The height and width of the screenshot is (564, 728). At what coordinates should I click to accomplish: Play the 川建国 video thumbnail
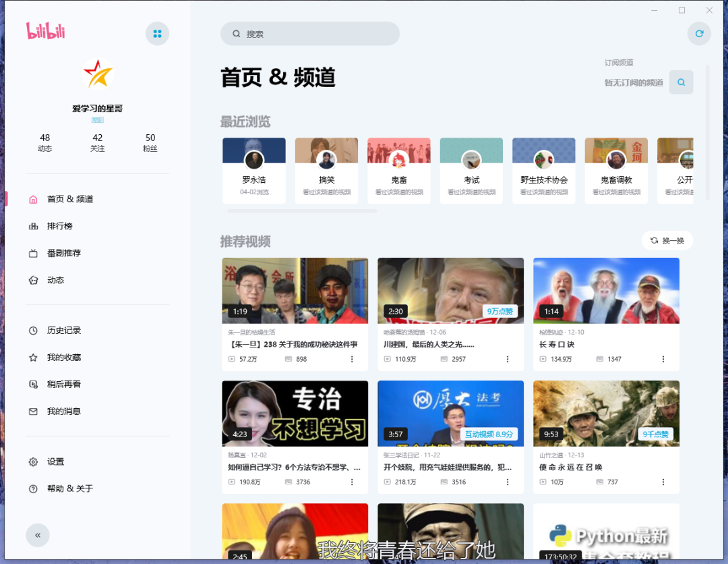pos(450,291)
